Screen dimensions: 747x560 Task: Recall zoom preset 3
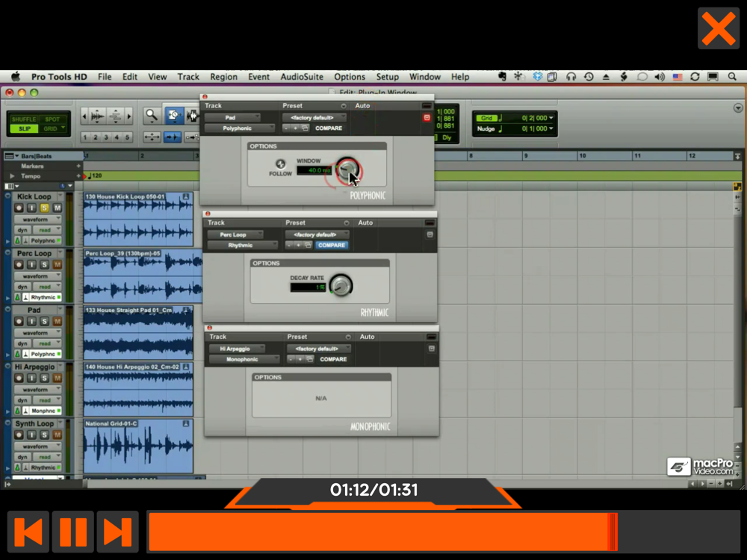click(106, 137)
